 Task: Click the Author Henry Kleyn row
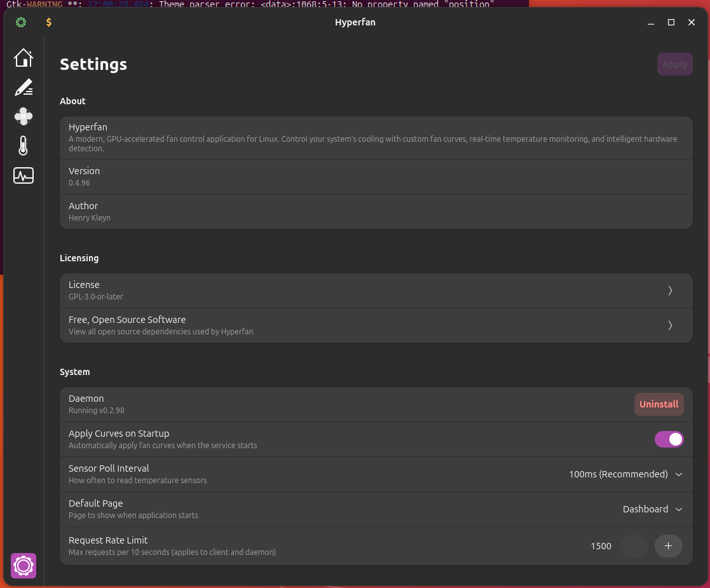tap(376, 212)
